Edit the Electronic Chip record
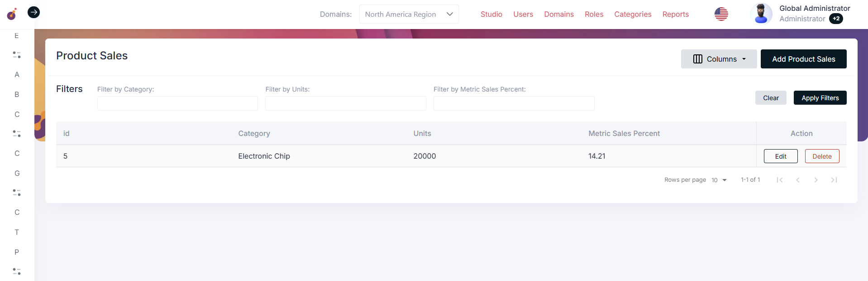 coord(781,156)
